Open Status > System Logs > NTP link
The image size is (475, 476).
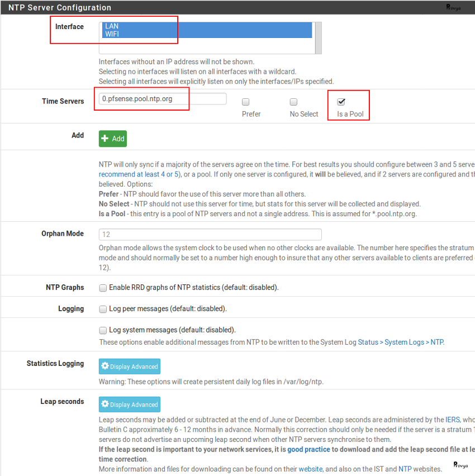pos(401,342)
